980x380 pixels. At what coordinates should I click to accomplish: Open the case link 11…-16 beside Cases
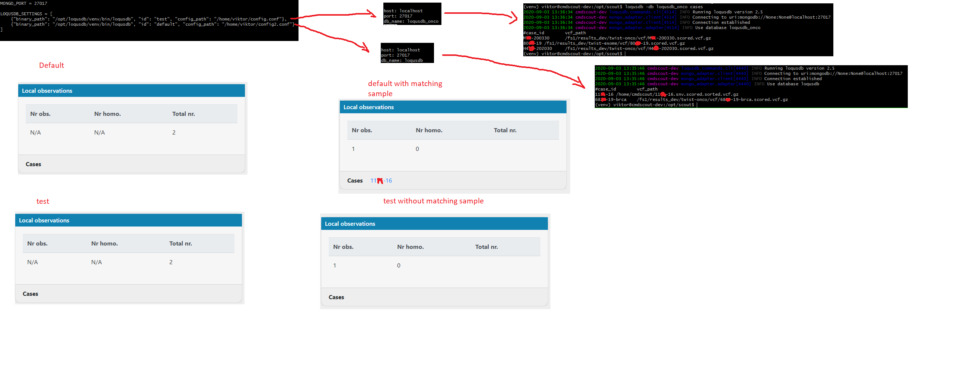pyautogui.click(x=381, y=180)
